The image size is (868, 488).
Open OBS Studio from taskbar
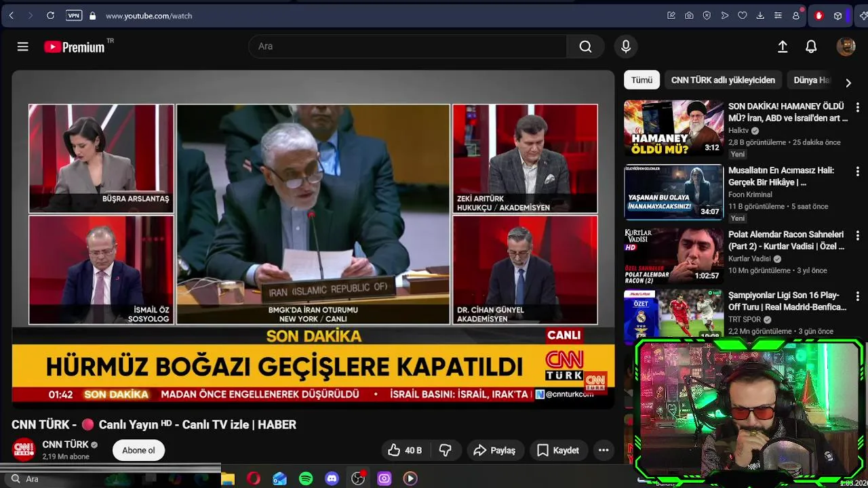[358, 479]
